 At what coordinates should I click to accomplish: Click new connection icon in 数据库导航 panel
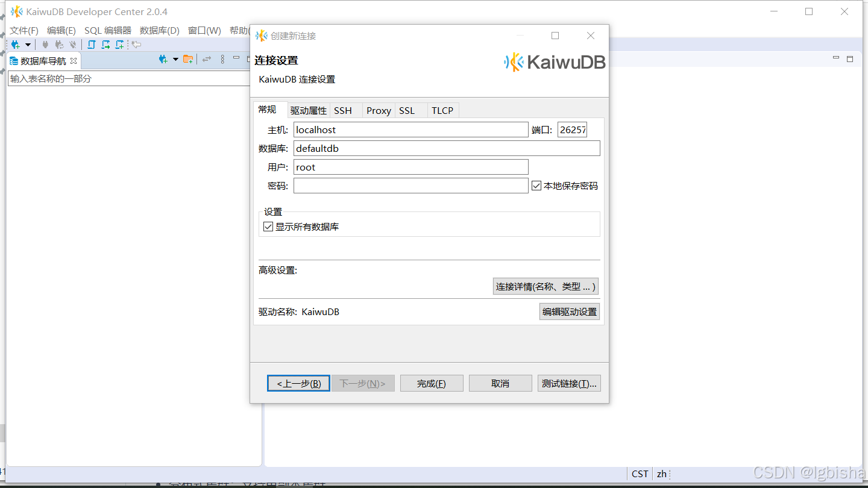[x=163, y=59]
